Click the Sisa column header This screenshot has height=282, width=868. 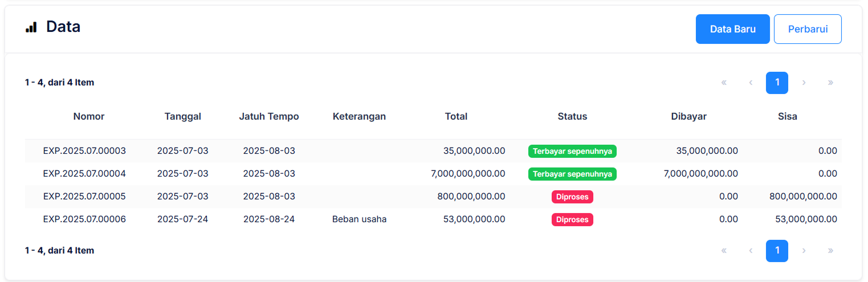coord(788,116)
